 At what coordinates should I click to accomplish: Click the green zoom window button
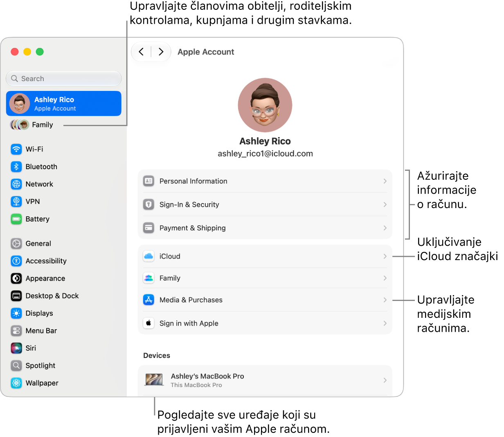pos(40,52)
